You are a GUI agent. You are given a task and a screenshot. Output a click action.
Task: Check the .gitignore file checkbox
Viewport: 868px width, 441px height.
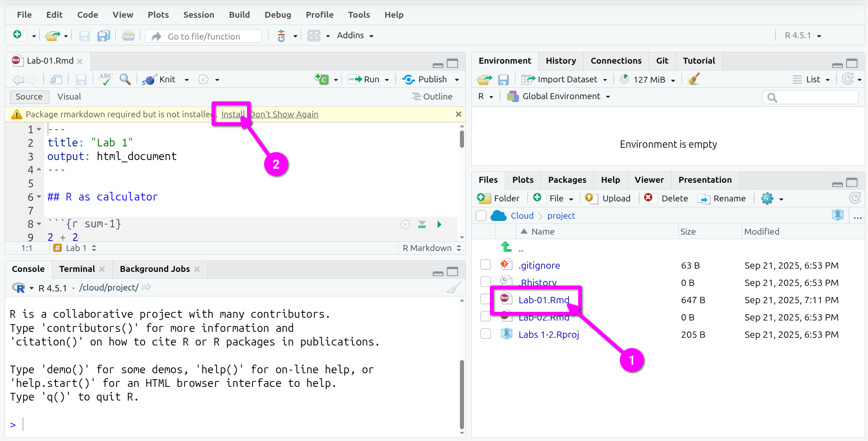[486, 265]
